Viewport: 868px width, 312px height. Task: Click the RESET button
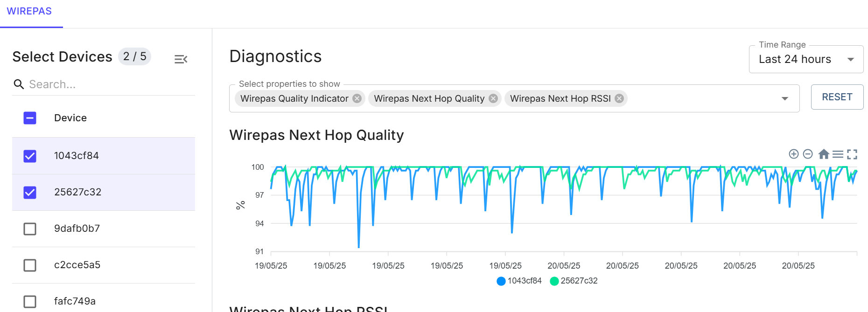pos(837,97)
